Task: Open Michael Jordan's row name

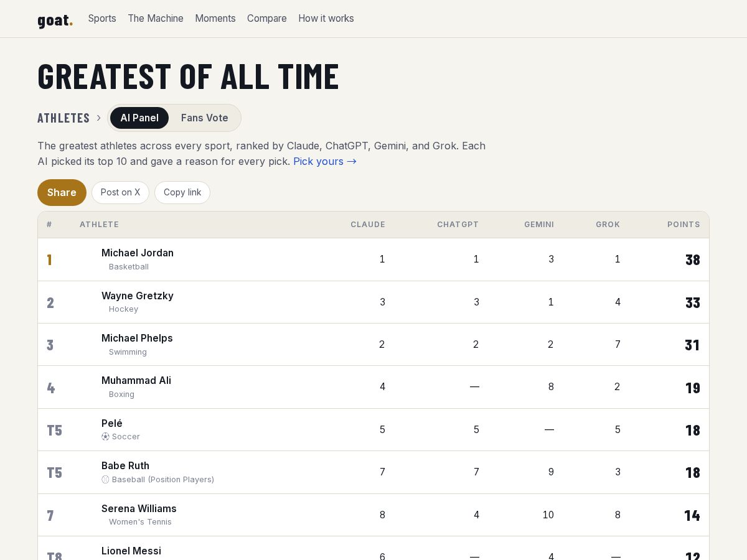Action: click(x=138, y=253)
